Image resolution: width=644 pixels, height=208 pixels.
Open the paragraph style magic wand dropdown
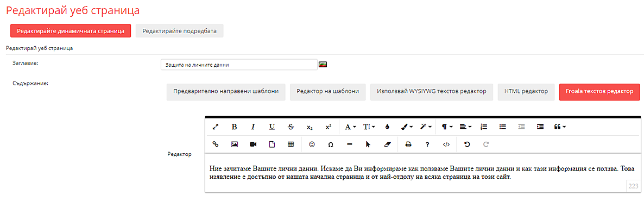pyautogui.click(x=426, y=127)
